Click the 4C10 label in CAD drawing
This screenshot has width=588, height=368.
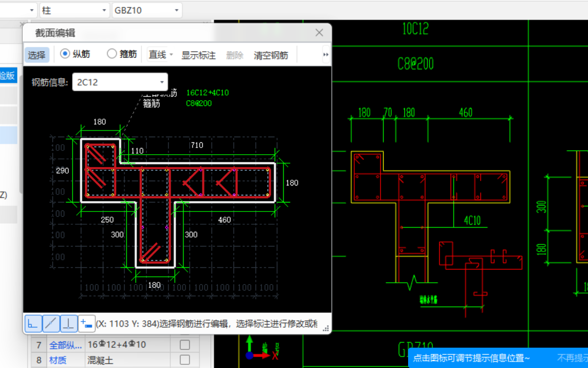(x=472, y=220)
